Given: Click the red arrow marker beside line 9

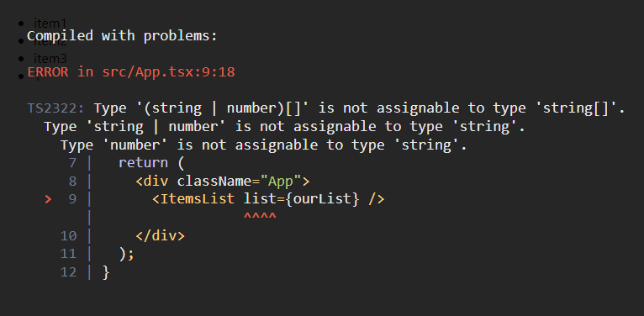Looking at the screenshot, I should click(48, 199).
